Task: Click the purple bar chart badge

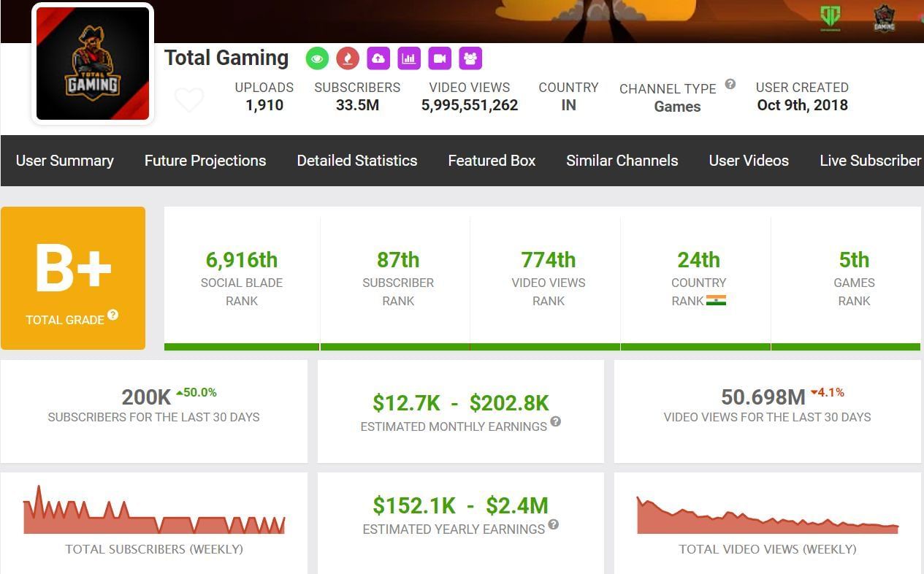Action: point(409,58)
